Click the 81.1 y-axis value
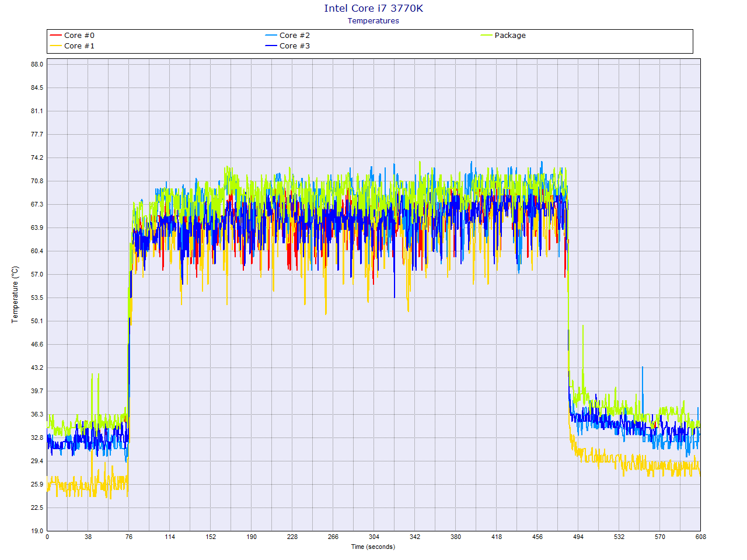 tap(37, 111)
